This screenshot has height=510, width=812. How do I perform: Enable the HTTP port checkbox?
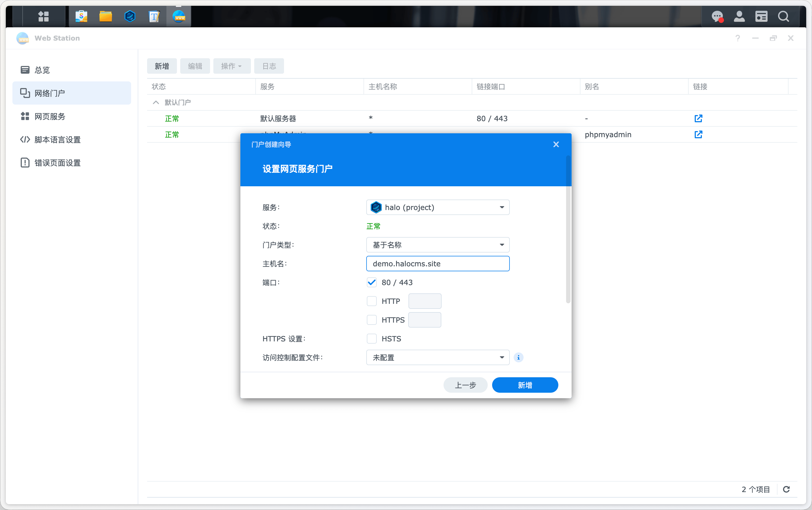pos(371,301)
